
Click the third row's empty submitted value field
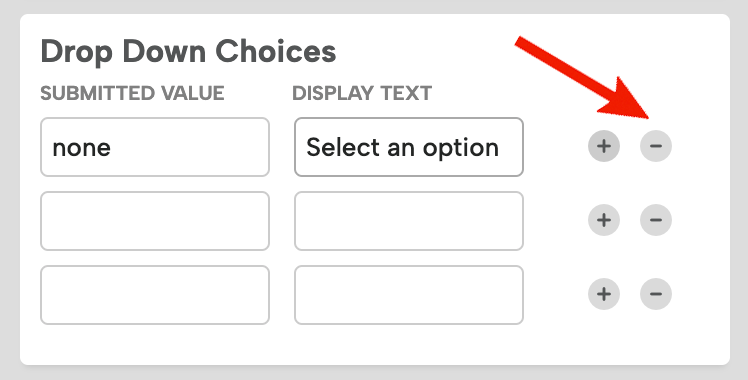pos(155,295)
